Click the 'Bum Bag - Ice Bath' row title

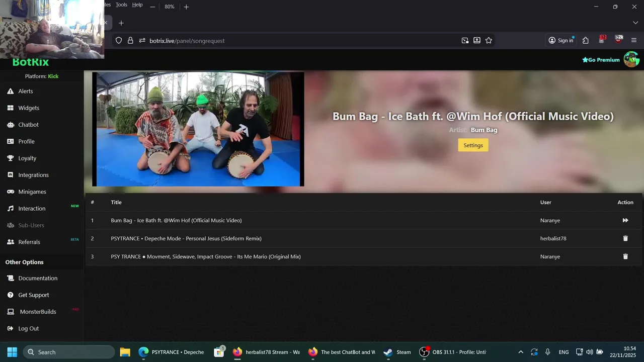(x=176, y=220)
